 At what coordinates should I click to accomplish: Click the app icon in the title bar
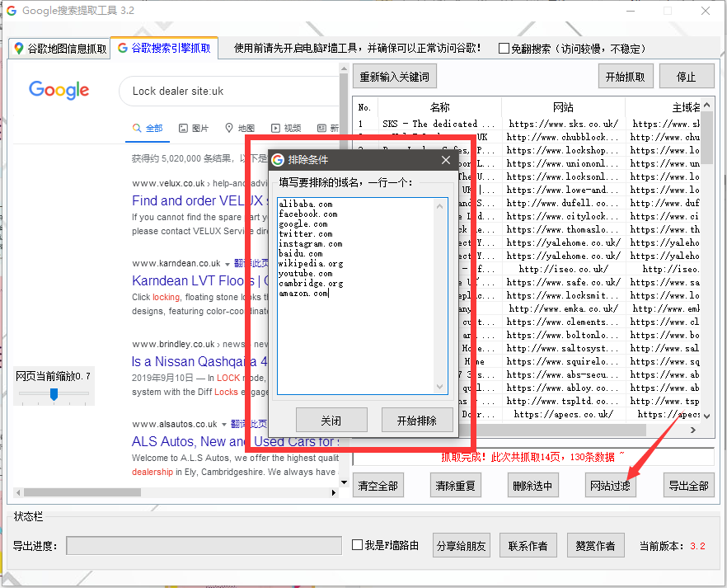click(12, 11)
